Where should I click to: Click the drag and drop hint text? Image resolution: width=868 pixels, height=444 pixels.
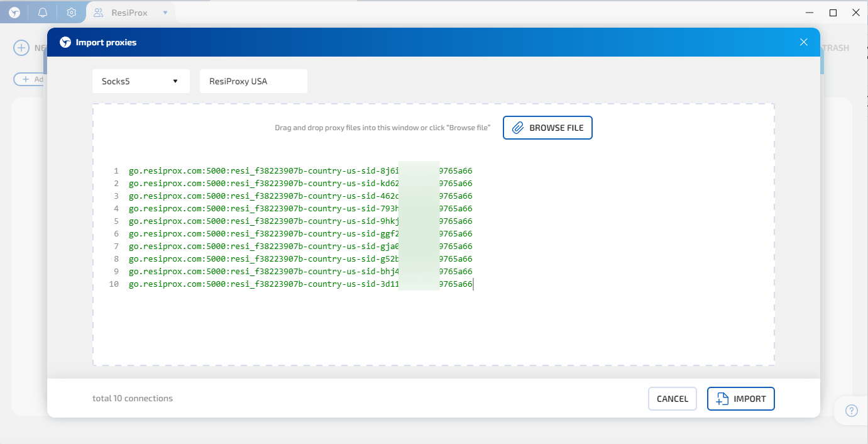(382, 128)
